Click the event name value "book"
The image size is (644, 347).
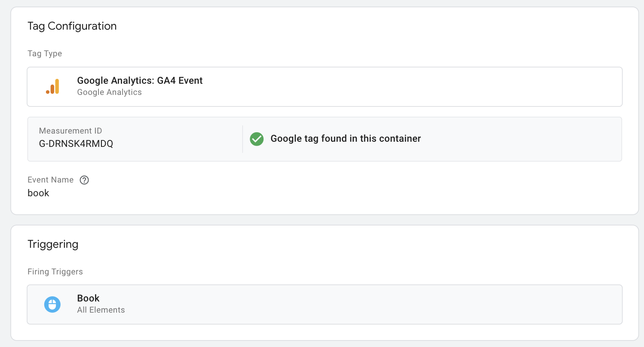click(38, 193)
